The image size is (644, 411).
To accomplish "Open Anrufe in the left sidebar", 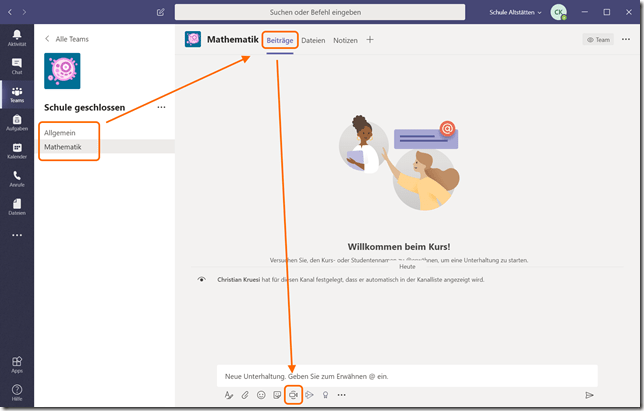I will tap(17, 178).
